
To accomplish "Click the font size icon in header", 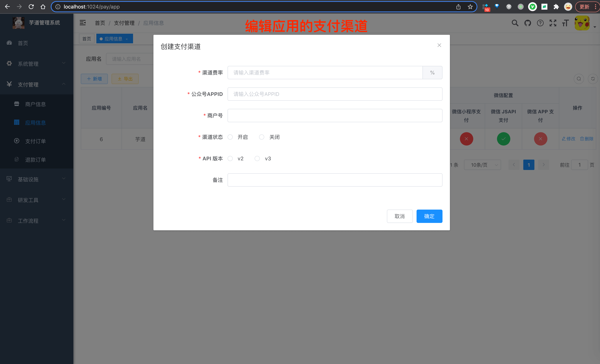I will point(565,23).
